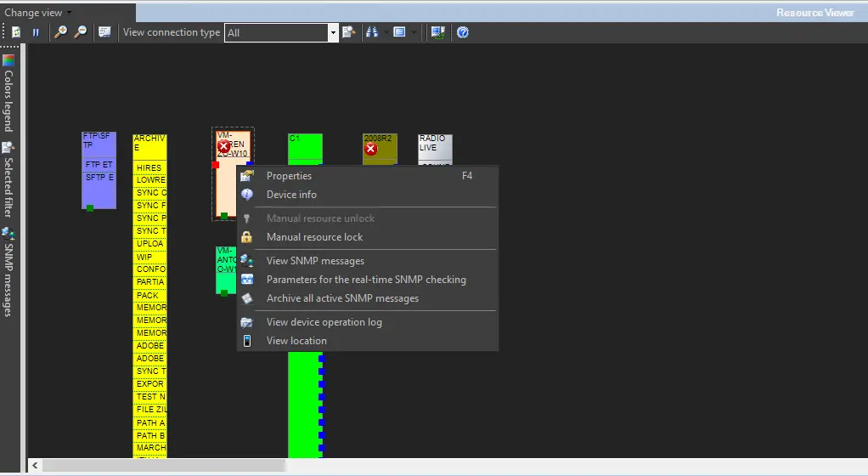The height and width of the screenshot is (476, 868).
Task: Expand the Change view dropdown arrow
Action: [x=69, y=13]
